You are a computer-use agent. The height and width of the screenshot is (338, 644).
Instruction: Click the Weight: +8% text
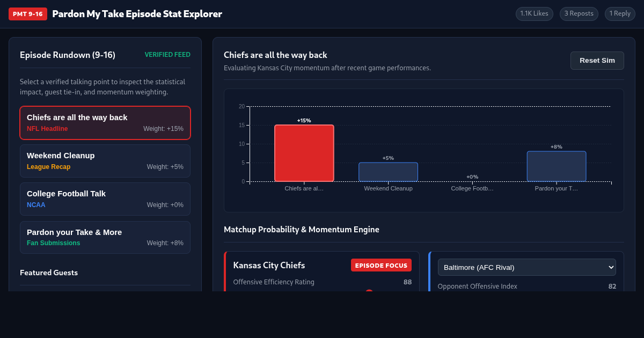tap(165, 243)
